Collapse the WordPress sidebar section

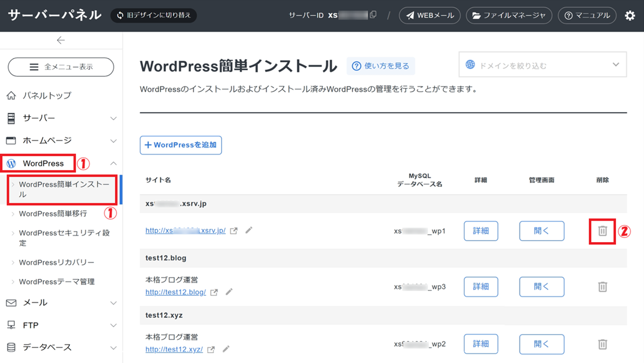[x=113, y=163]
